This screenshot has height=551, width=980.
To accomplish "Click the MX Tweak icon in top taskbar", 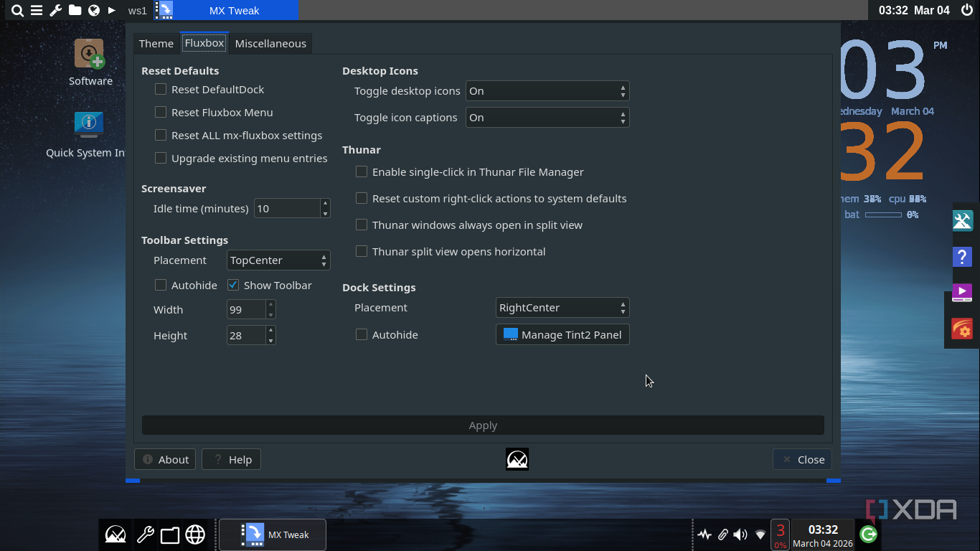I will click(x=166, y=10).
